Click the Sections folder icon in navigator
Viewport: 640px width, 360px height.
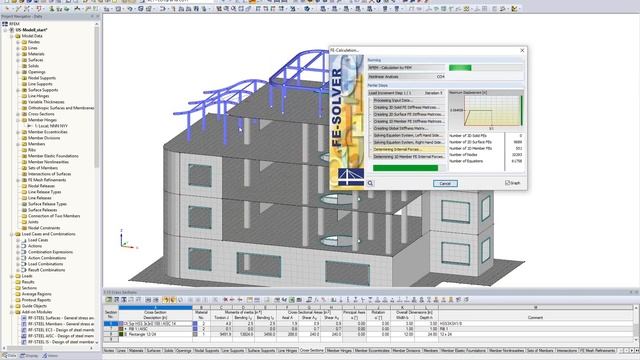coord(18,288)
